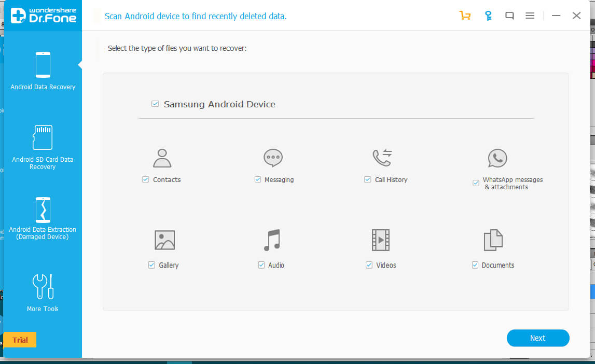595x364 pixels.
Task: Click the Call History phone icon
Action: [x=382, y=158]
